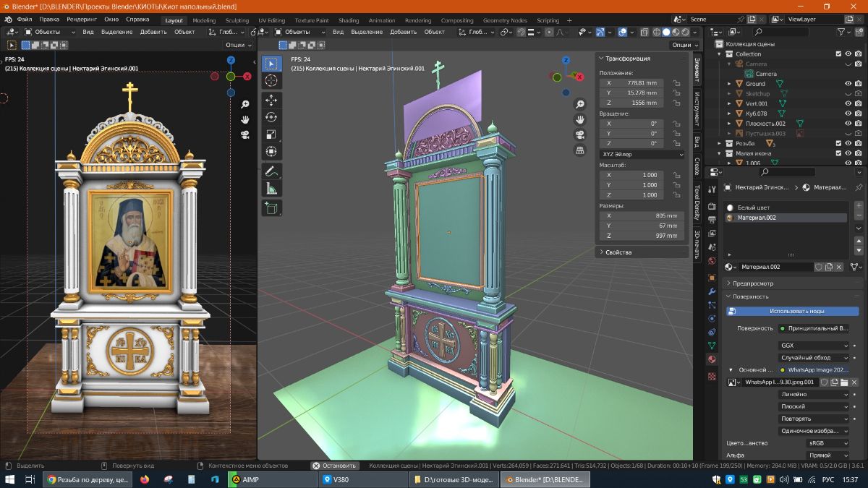Switch to the Shading workspace tab
The width and height of the screenshot is (868, 488).
click(349, 20)
